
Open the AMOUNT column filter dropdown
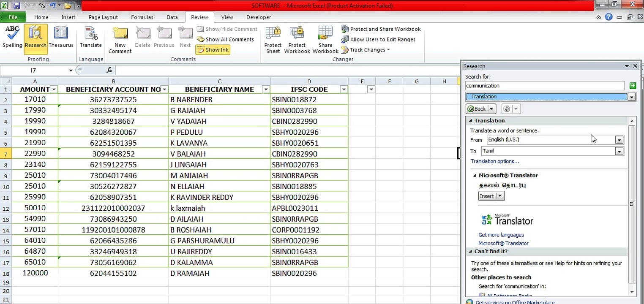coord(54,90)
